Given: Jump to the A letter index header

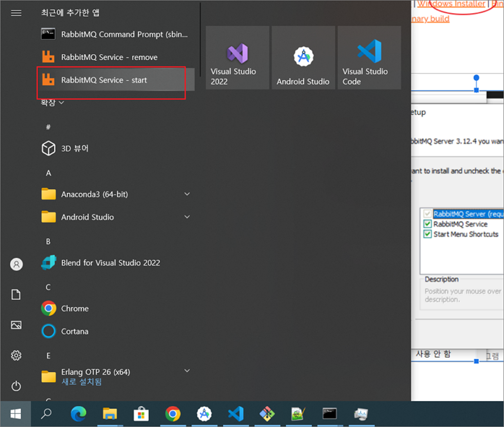Looking at the screenshot, I should pyautogui.click(x=48, y=173).
